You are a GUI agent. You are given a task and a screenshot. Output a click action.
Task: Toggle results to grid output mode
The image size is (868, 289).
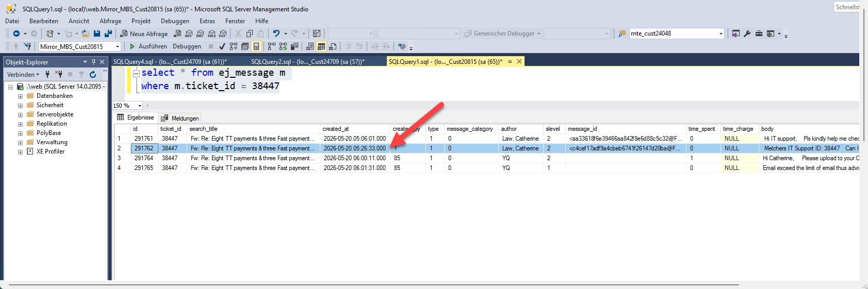[x=321, y=46]
